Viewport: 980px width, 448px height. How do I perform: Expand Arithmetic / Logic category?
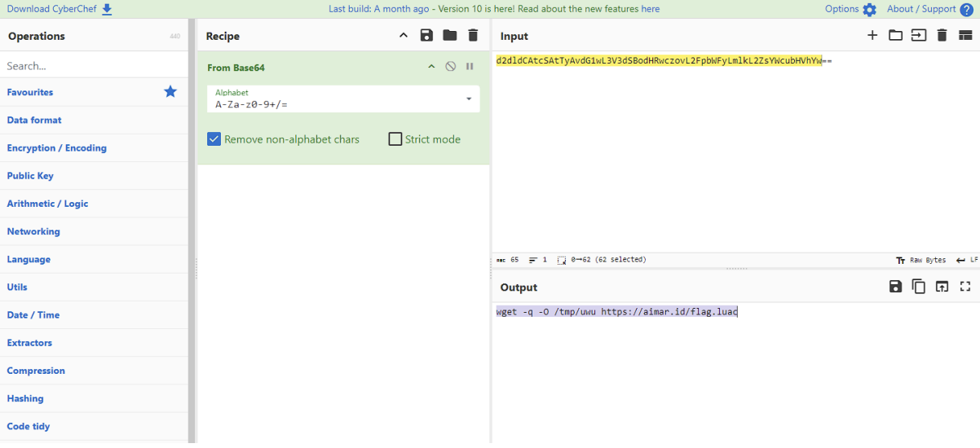[94, 204]
